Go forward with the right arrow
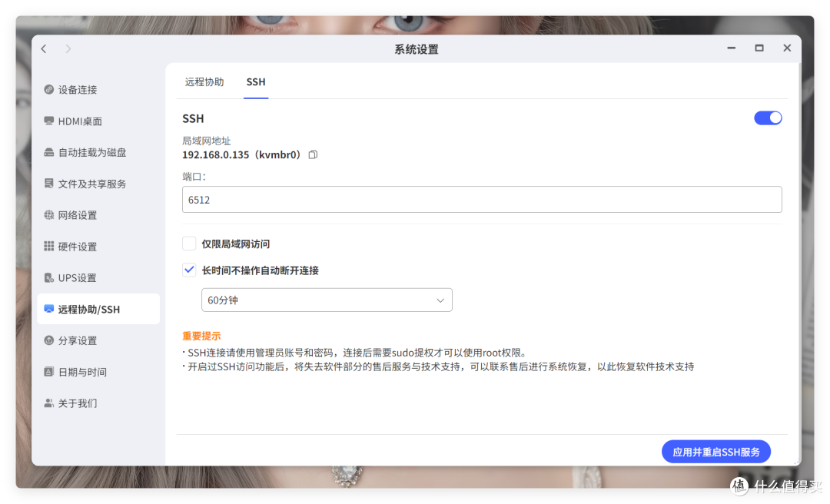 68,48
